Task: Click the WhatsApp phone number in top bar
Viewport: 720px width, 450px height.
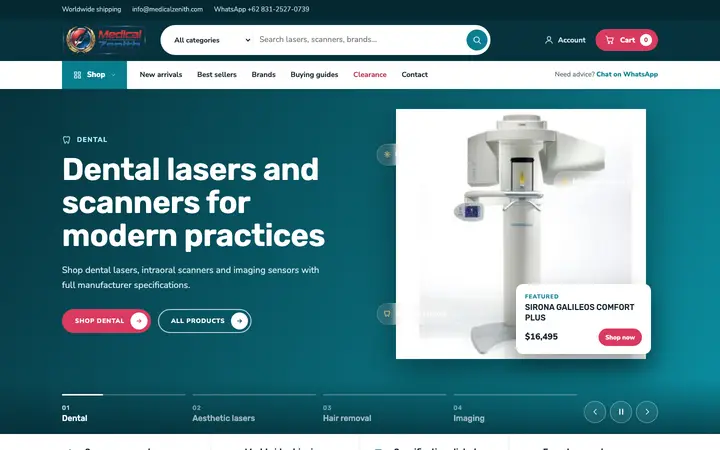Action: point(261,9)
